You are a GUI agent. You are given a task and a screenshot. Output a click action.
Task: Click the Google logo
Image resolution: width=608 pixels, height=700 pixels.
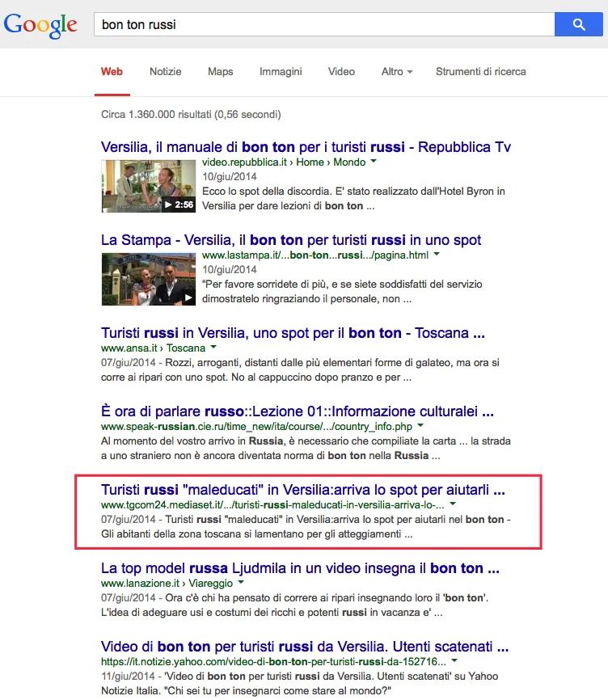click(40, 25)
